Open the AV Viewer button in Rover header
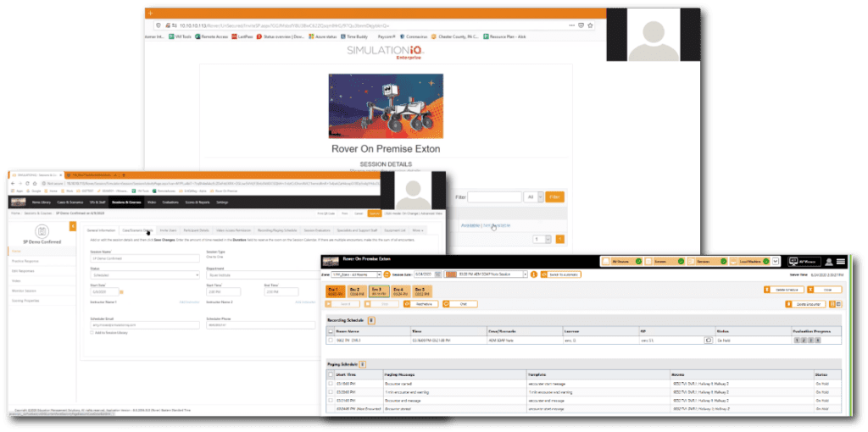The image size is (868, 432). [804, 261]
